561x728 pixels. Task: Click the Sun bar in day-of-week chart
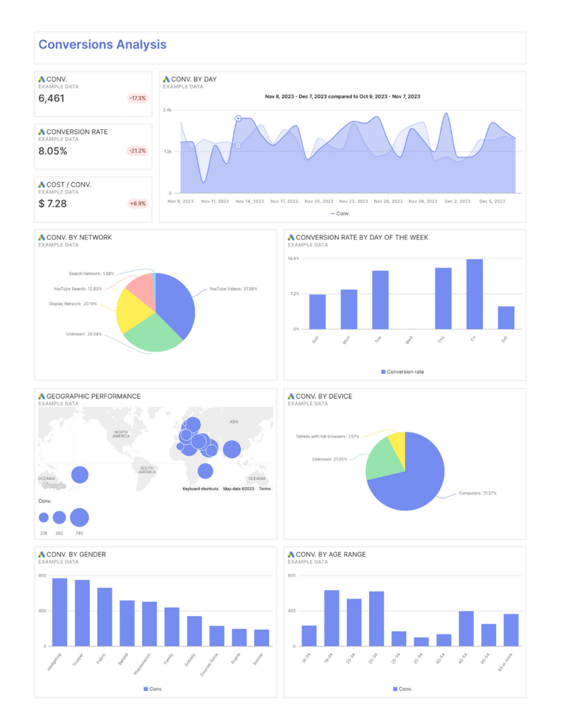click(x=317, y=311)
